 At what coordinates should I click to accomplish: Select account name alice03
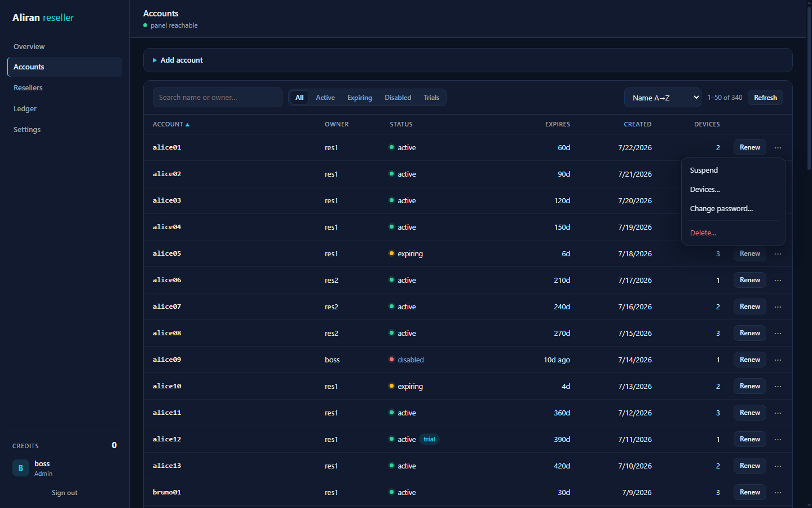click(x=167, y=200)
